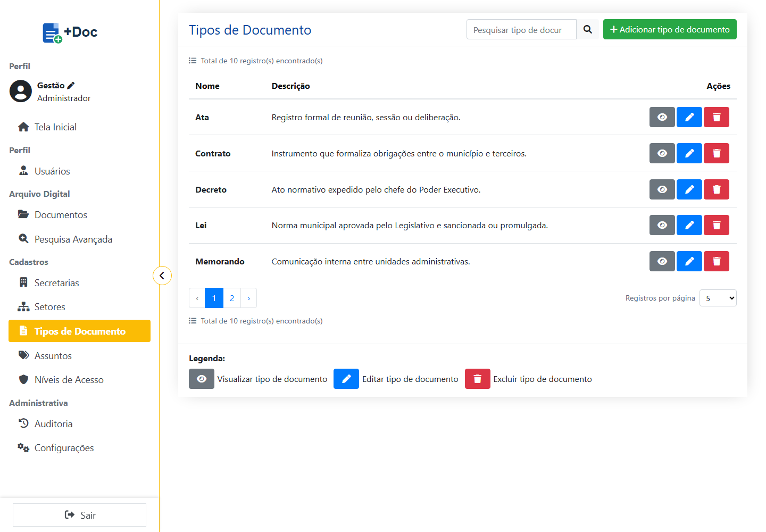Click the Decreto row name
The width and height of the screenshot is (766, 532).
click(211, 190)
